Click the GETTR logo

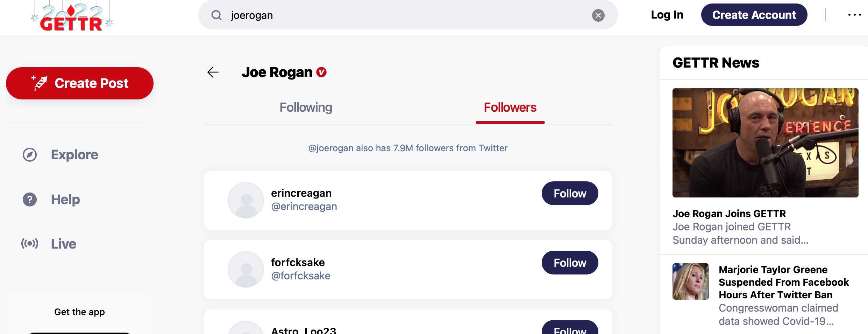pos(72,18)
